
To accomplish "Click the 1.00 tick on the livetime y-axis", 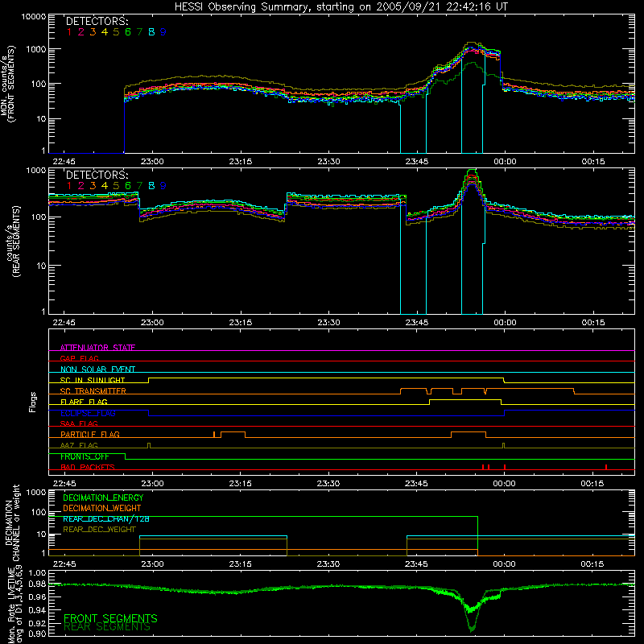I will (37, 572).
